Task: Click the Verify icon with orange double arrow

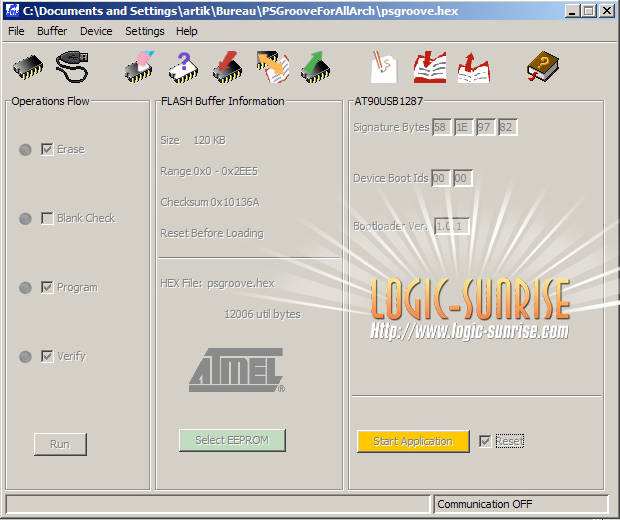Action: point(272,66)
